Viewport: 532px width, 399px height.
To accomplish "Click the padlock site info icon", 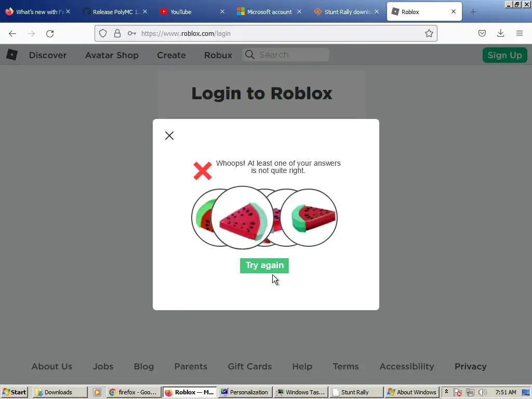I will point(117,33).
